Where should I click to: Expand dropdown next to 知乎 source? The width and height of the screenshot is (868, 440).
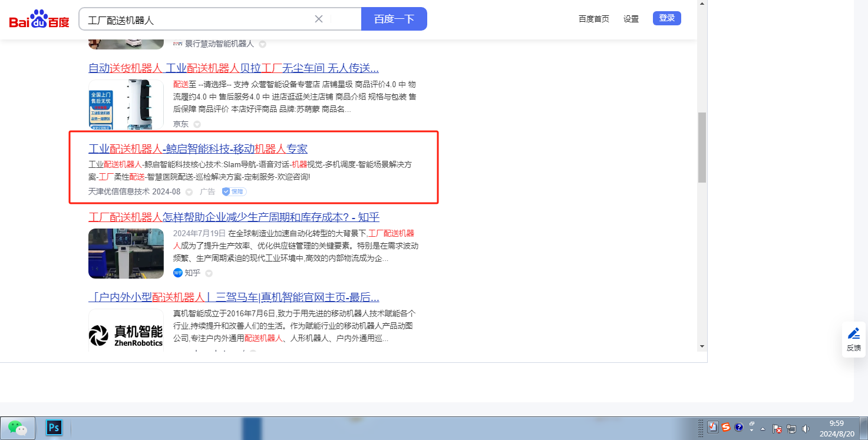click(x=209, y=273)
